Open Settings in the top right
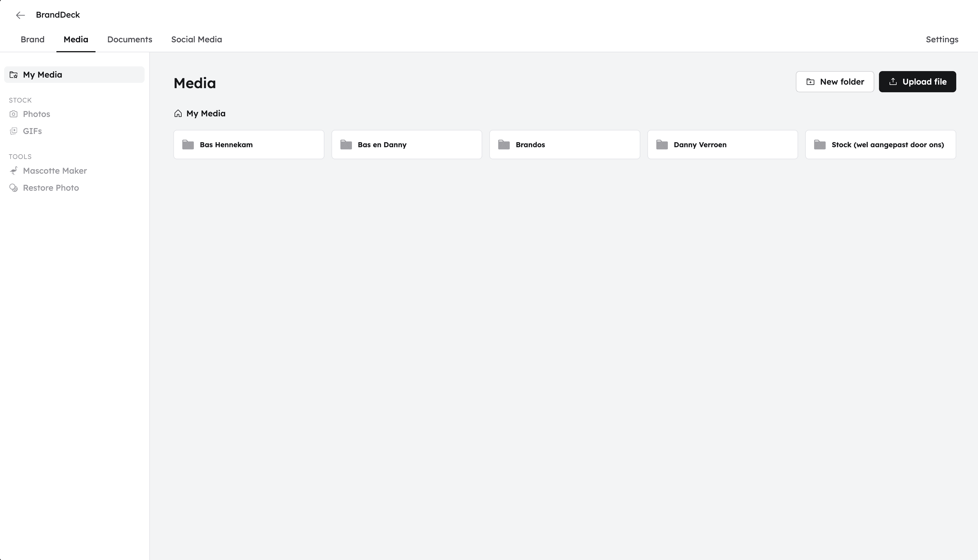Screen dimensions: 978x560 coord(942,40)
